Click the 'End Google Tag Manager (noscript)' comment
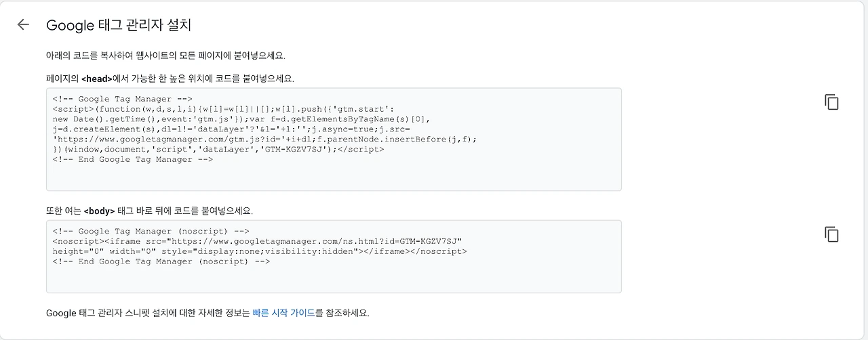 [161, 261]
